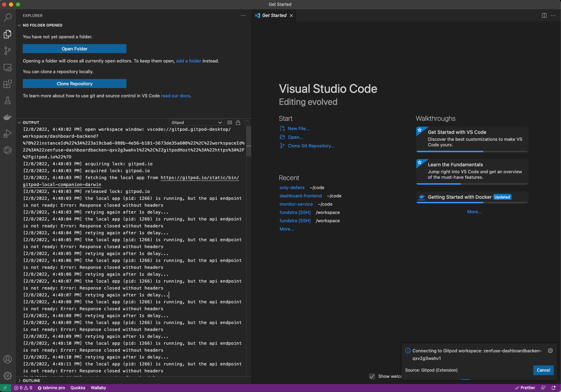Toggle the Show welcome page checkbox
This screenshot has height=392, width=561.
(372, 376)
